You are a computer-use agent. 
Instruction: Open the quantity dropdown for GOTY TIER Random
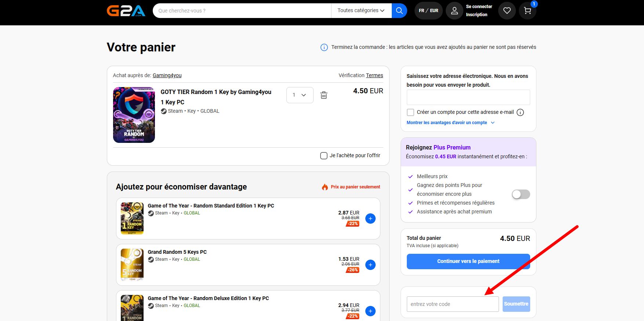coord(300,95)
